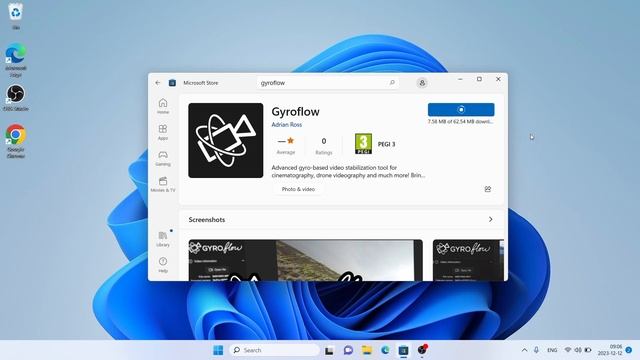The width and height of the screenshot is (640, 360).
Task: Open Home in the Store sidebar
Action: point(163,106)
